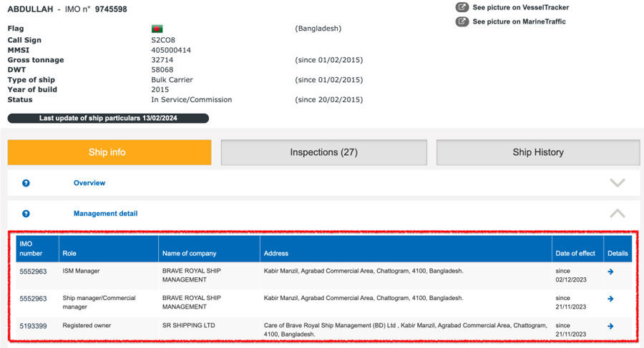Viewport: 644px width, 348px height.
Task: Click the ISM Manager role cell
Action: click(81, 271)
